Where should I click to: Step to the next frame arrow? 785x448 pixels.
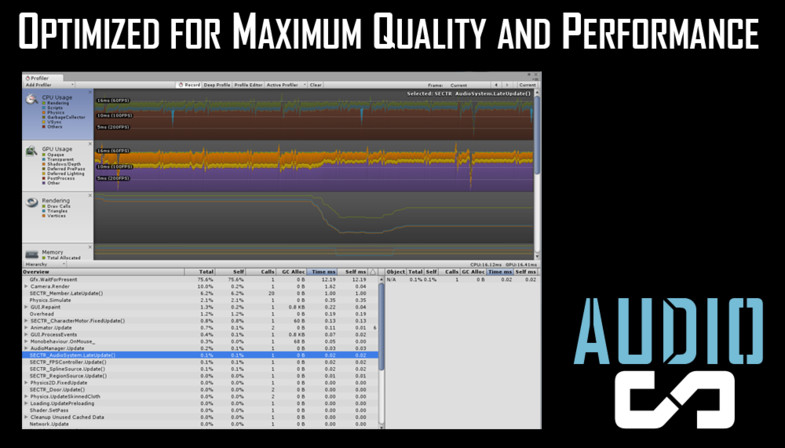click(x=507, y=85)
